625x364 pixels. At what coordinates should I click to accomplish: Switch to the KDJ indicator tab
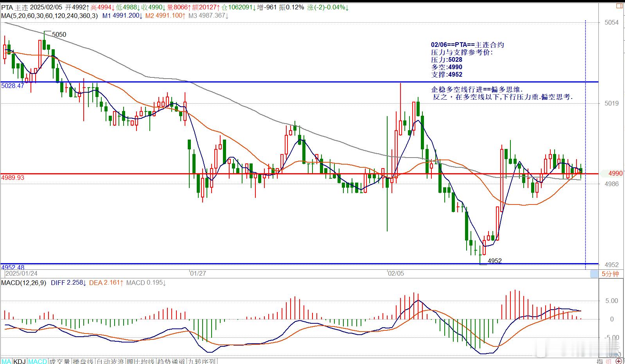coord(20,361)
